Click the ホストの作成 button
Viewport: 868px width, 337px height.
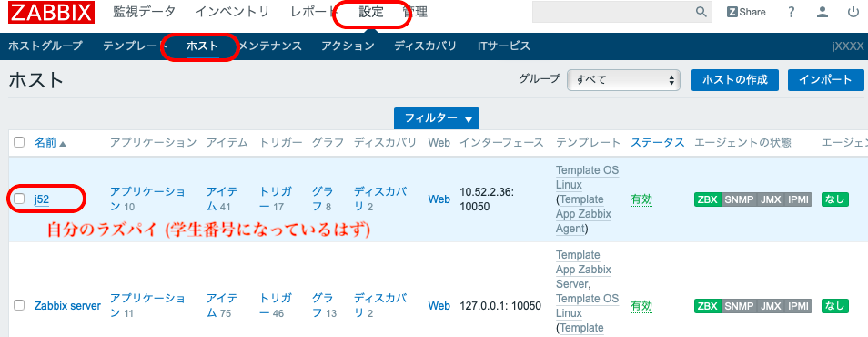coord(735,80)
